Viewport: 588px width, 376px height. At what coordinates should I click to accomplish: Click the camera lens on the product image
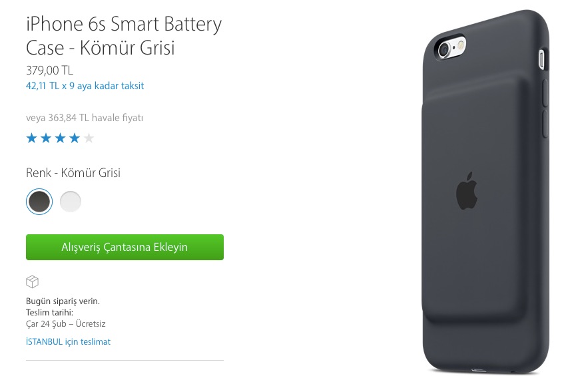pyautogui.click(x=445, y=50)
